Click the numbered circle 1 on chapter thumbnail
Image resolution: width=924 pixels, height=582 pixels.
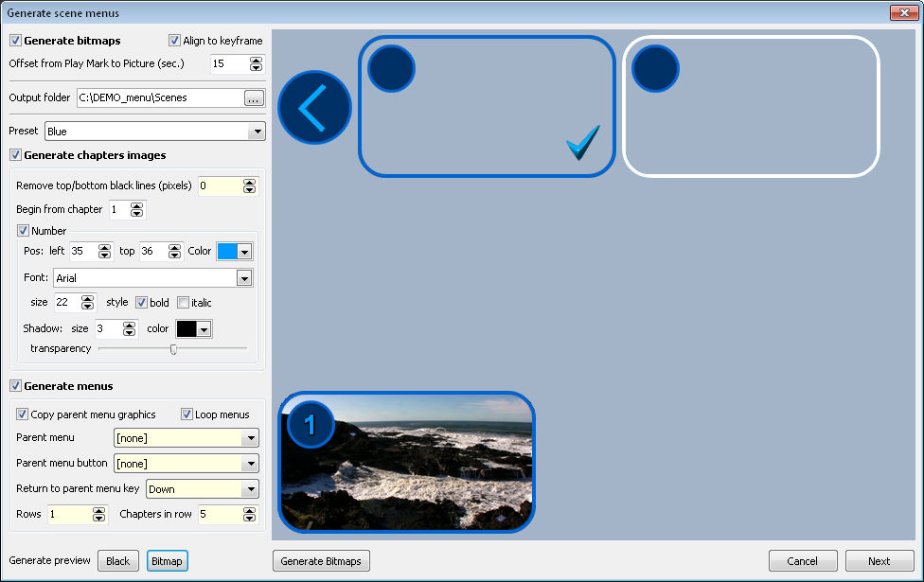(x=310, y=425)
